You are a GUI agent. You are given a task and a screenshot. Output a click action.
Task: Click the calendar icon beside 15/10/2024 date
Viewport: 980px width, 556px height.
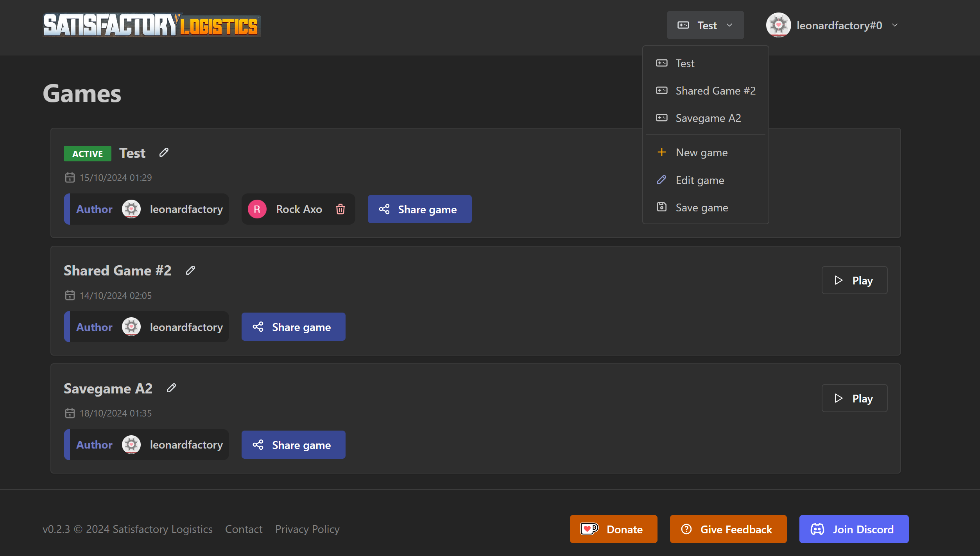pos(70,178)
